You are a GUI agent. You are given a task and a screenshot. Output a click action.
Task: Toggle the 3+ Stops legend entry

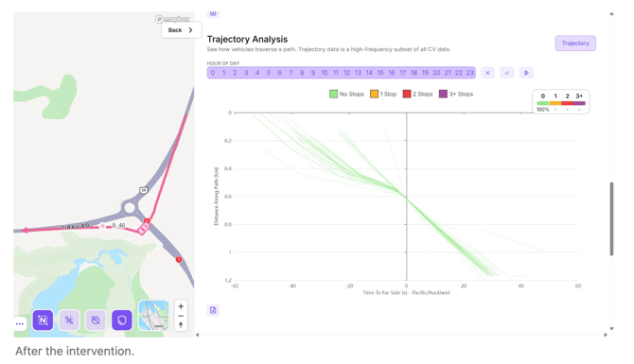[x=456, y=95]
